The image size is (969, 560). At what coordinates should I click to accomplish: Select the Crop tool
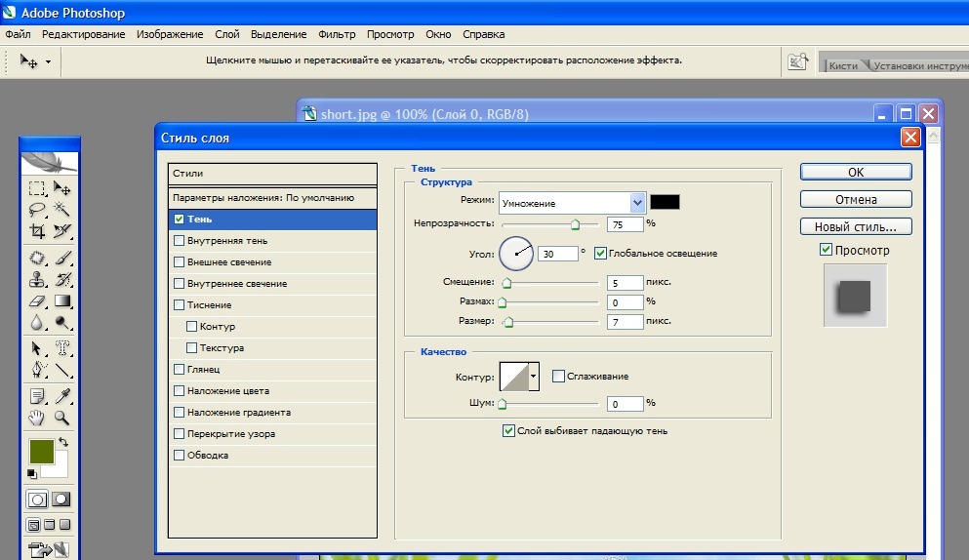tap(37, 231)
